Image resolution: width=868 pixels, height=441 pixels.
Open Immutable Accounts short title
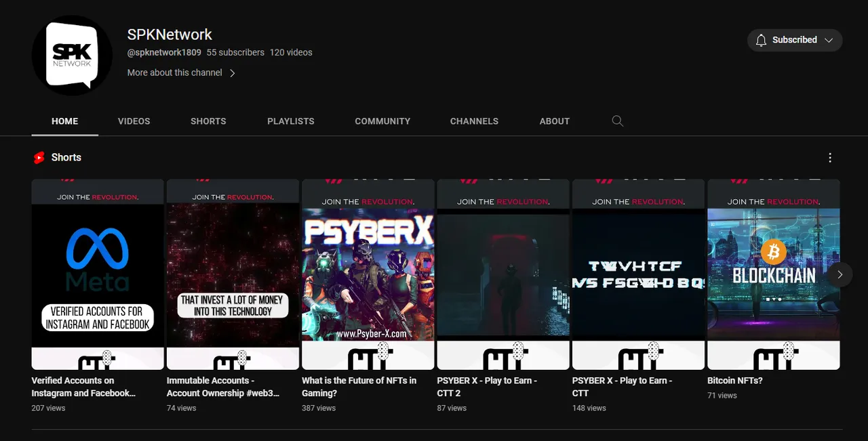223,387
